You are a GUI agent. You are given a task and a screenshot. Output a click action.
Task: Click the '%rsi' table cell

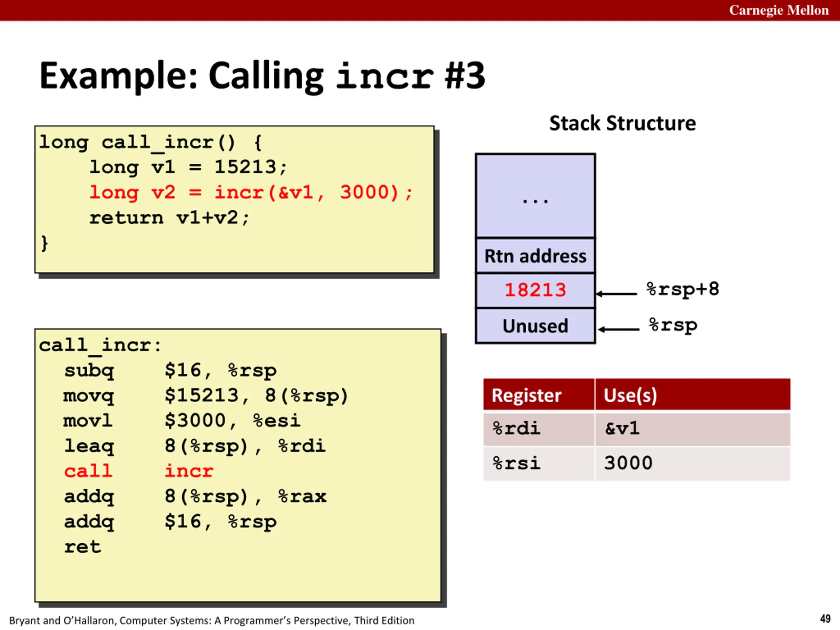(538, 464)
